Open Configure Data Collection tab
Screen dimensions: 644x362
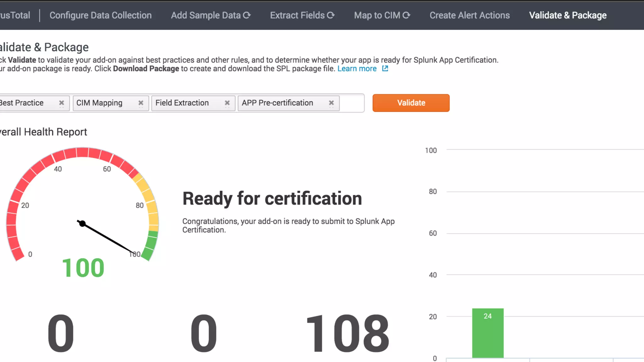click(100, 15)
